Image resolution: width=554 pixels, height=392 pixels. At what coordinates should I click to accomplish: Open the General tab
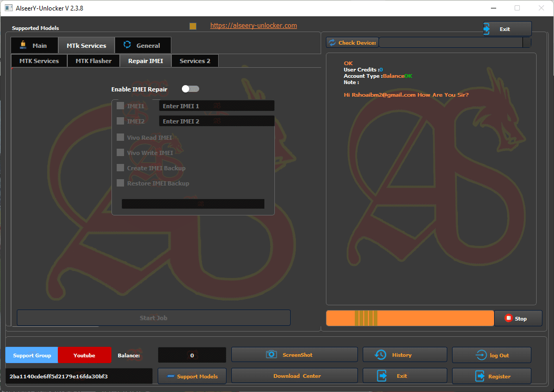pyautogui.click(x=143, y=45)
